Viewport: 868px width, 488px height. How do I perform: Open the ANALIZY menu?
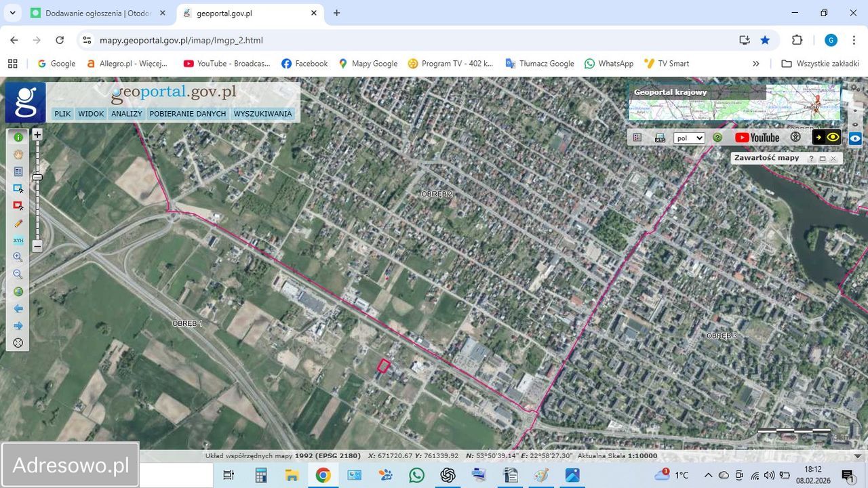tap(127, 114)
